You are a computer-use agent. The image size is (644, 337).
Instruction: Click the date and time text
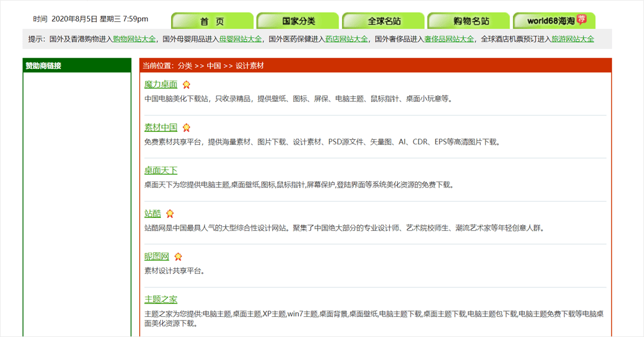tap(91, 19)
